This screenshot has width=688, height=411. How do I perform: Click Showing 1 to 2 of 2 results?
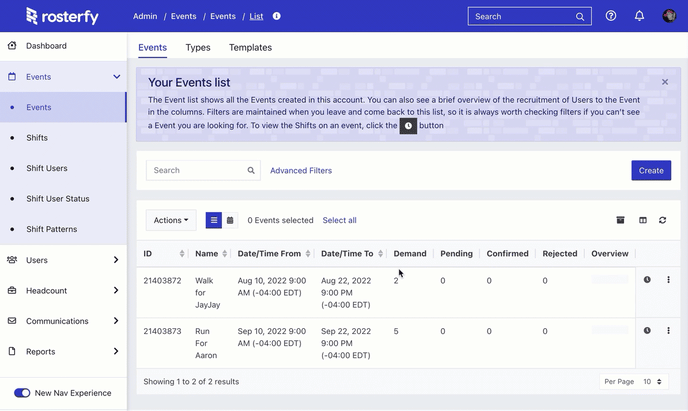click(191, 382)
